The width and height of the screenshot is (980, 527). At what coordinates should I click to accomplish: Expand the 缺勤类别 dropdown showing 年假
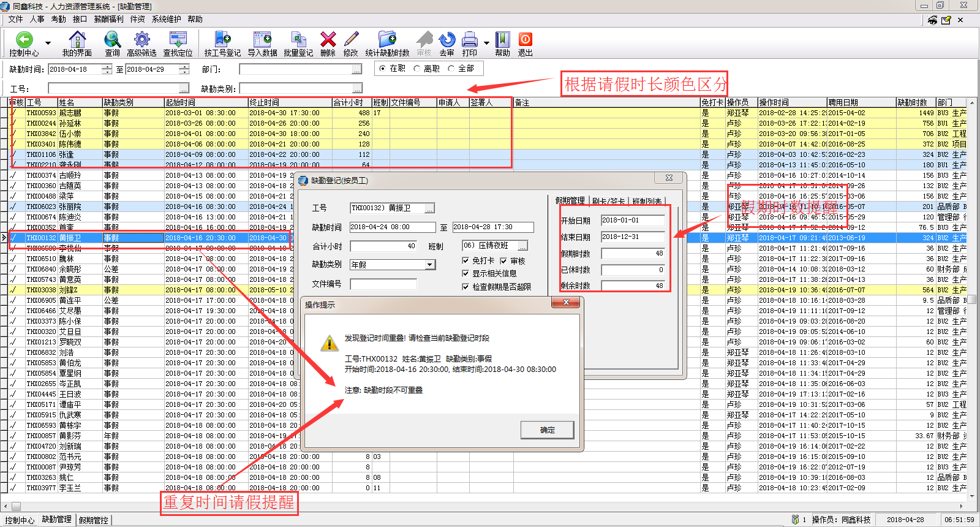point(430,265)
